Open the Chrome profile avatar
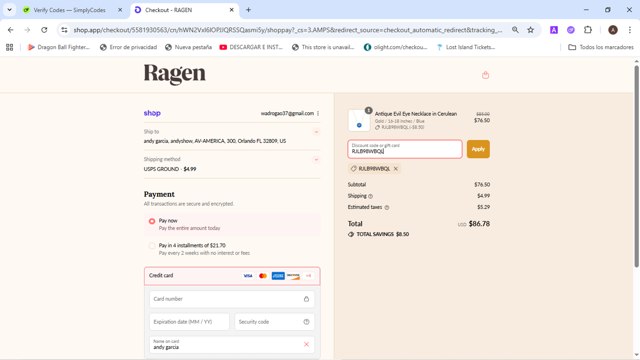 613,30
